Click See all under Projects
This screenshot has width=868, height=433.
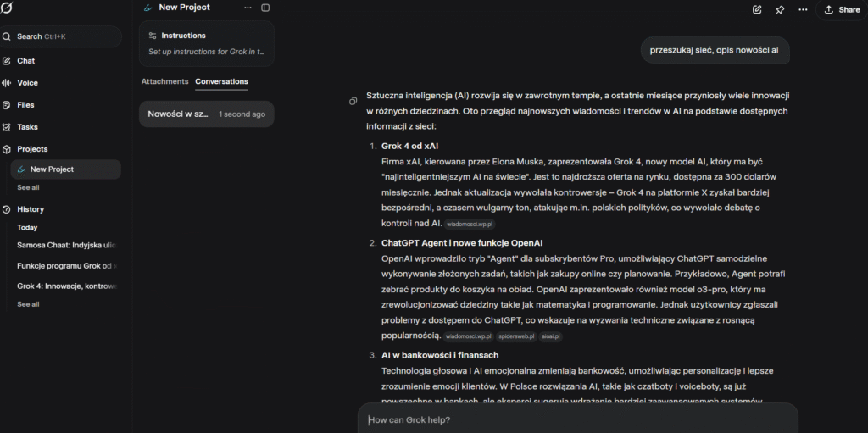tap(28, 188)
